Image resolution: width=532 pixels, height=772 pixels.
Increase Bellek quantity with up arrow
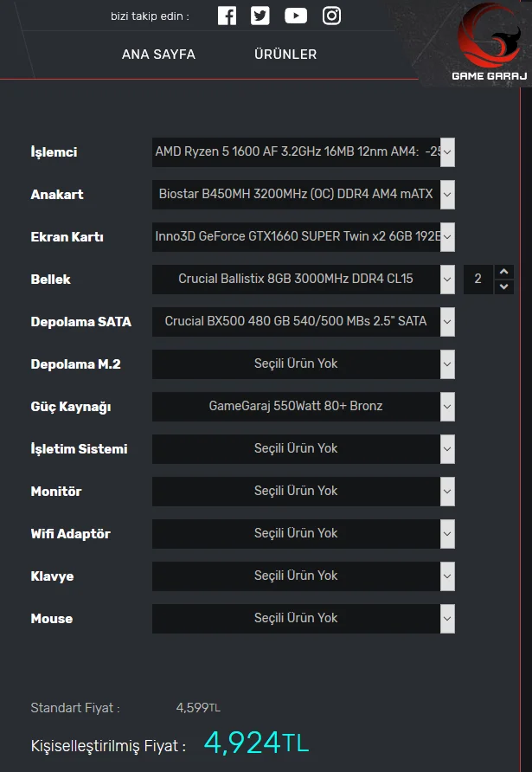[504, 272]
